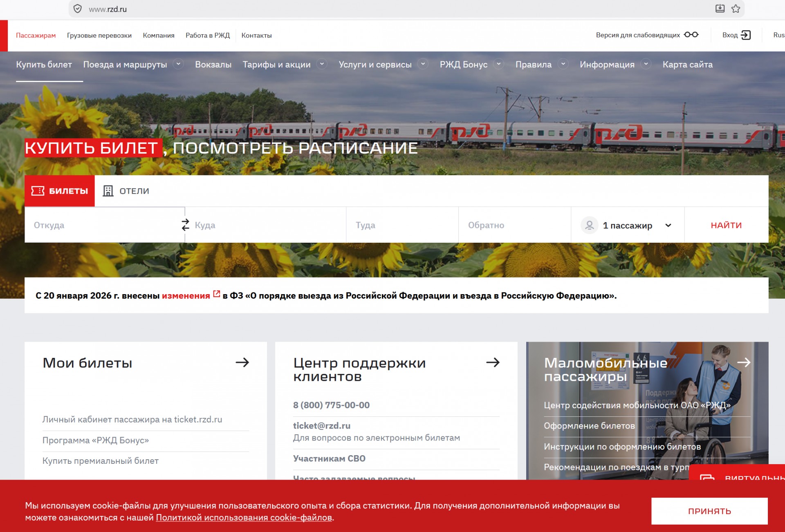Click the site security shield icon
Screen dimensions: 785x532
pyautogui.click(x=77, y=9)
